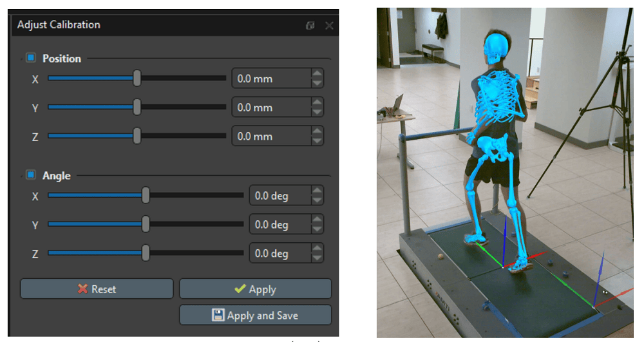Click the blue vertical axis on the treadmill
The image size is (644, 342).
504,242
